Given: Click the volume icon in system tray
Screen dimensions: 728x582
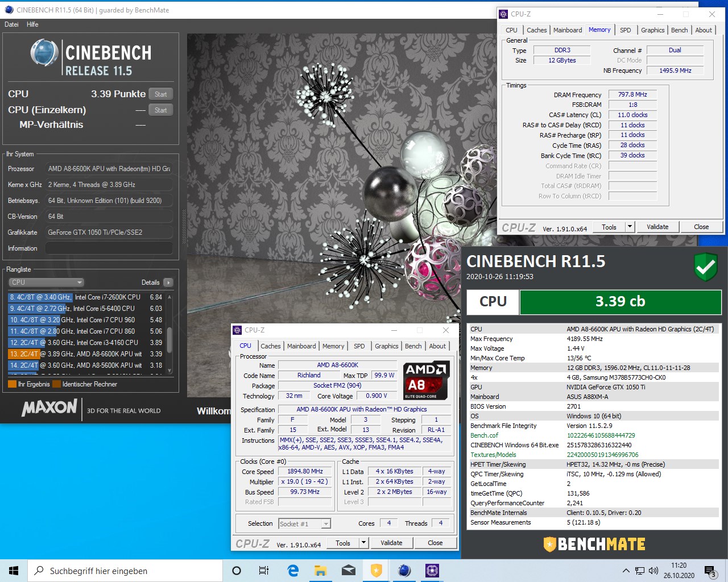Looking at the screenshot, I should coord(653,571).
